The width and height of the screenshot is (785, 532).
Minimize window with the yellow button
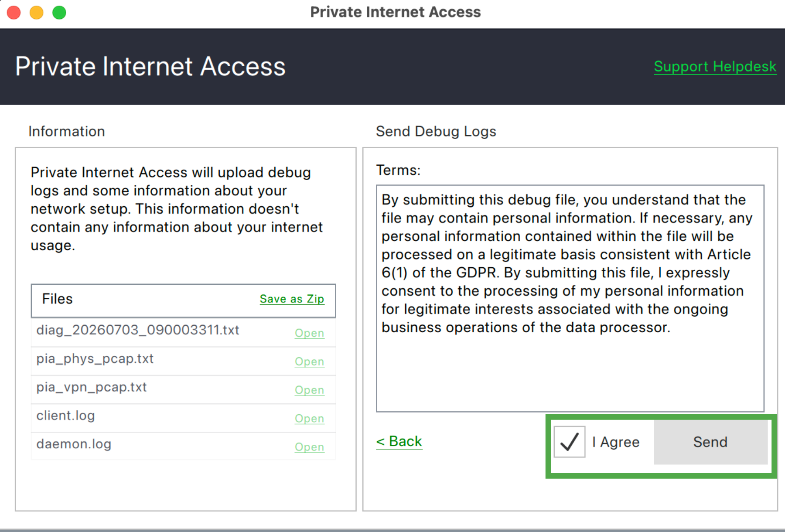pos(37,13)
